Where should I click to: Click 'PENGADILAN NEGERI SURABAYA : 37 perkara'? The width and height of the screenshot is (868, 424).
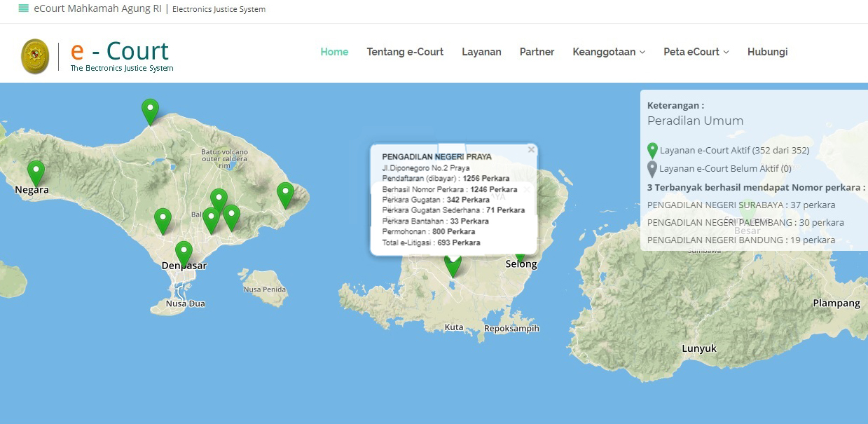click(x=741, y=205)
